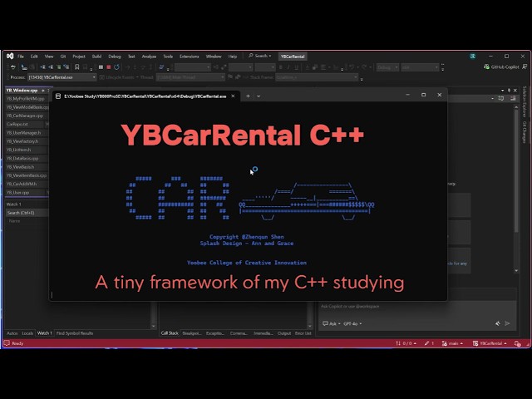The width and height of the screenshot is (532, 399).
Task: Open the Copilot Ask mode dropdown
Action: coord(332,323)
